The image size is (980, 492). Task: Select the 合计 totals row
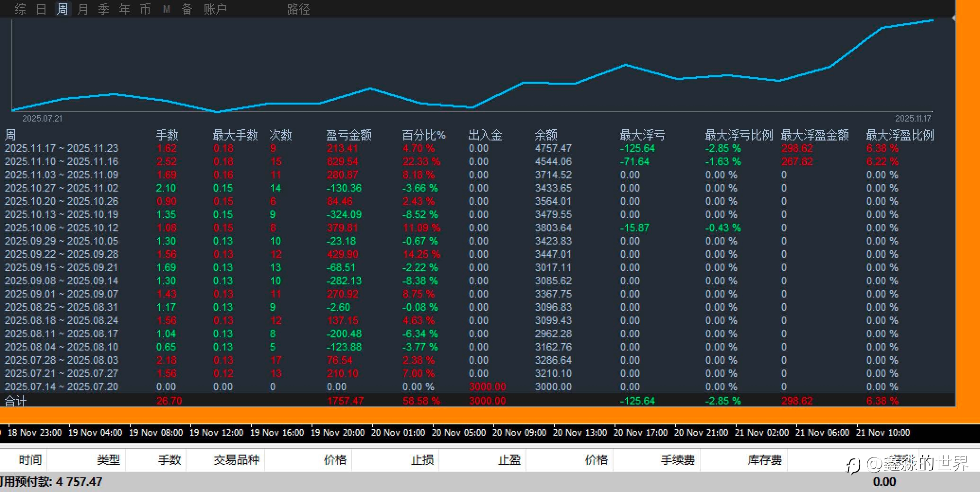coord(477,400)
